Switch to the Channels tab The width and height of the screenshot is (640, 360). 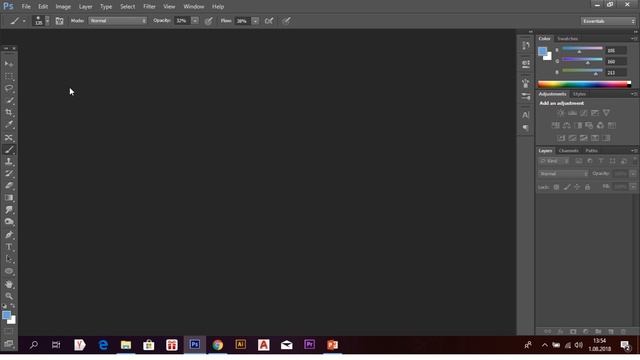pos(569,151)
